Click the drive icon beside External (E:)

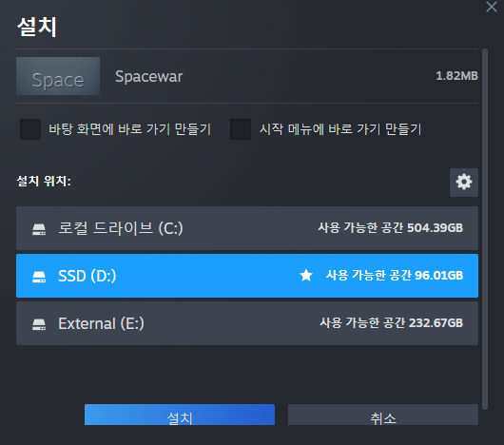(39, 324)
